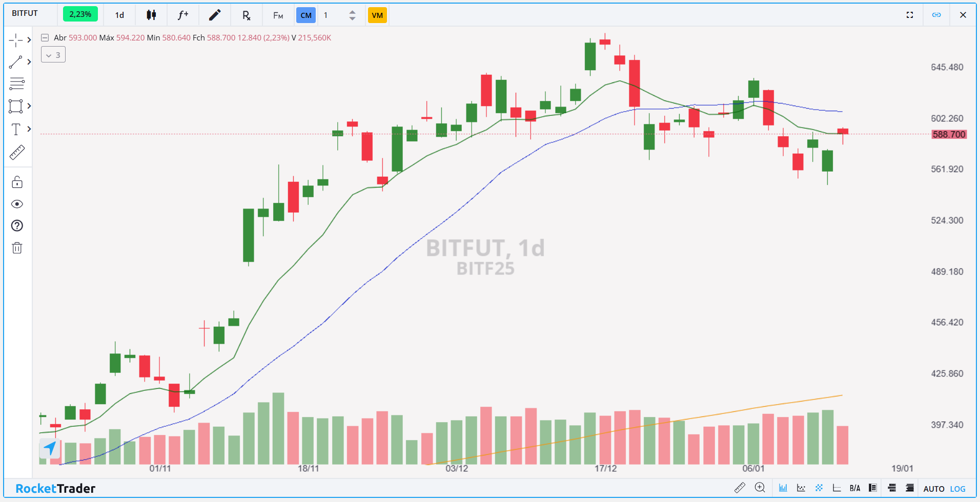This screenshot has height=502, width=980.
Task: Click the chart link chain icon
Action: [936, 15]
